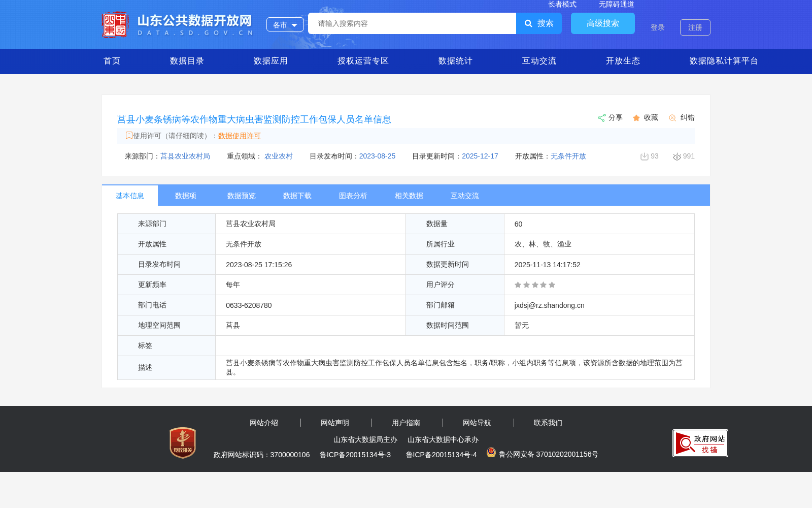Click the dataset title 莒县小麦条锈病…名单信息
The width and height of the screenshot is (812, 508).
254,119
